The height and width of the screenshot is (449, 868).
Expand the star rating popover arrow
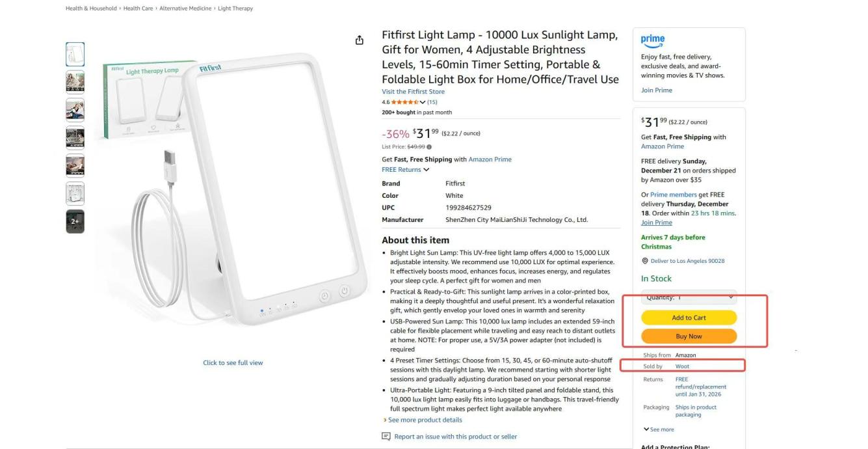pyautogui.click(x=422, y=102)
